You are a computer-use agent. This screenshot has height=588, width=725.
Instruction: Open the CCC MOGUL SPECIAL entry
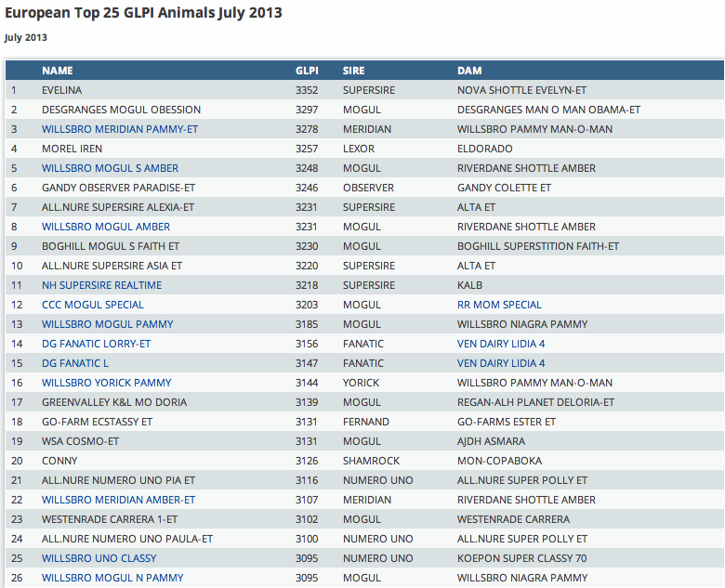(93, 305)
